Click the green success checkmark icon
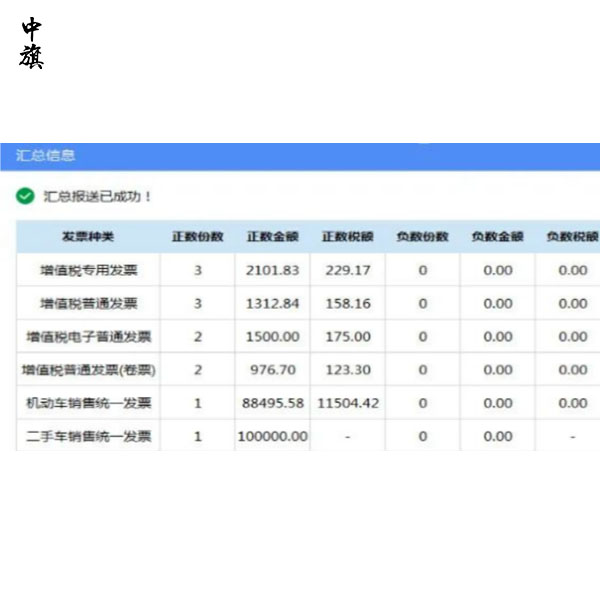This screenshot has height=600, width=600. click(x=25, y=196)
